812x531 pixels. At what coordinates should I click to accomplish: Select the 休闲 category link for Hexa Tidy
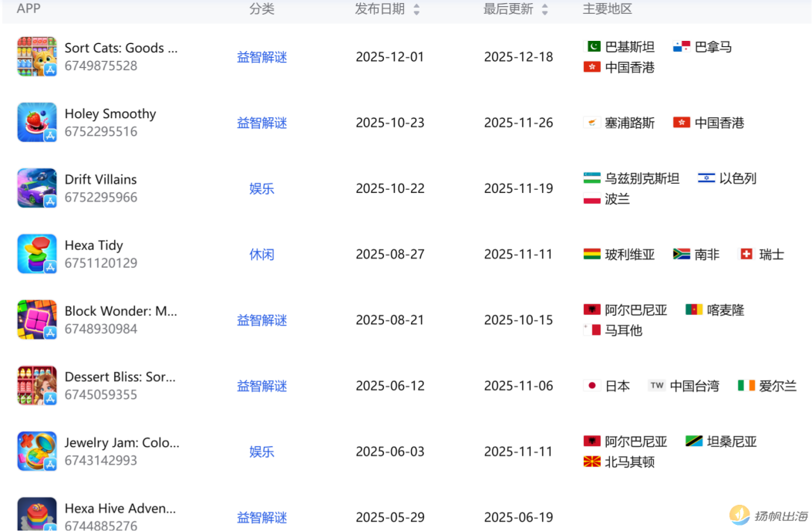(x=261, y=254)
